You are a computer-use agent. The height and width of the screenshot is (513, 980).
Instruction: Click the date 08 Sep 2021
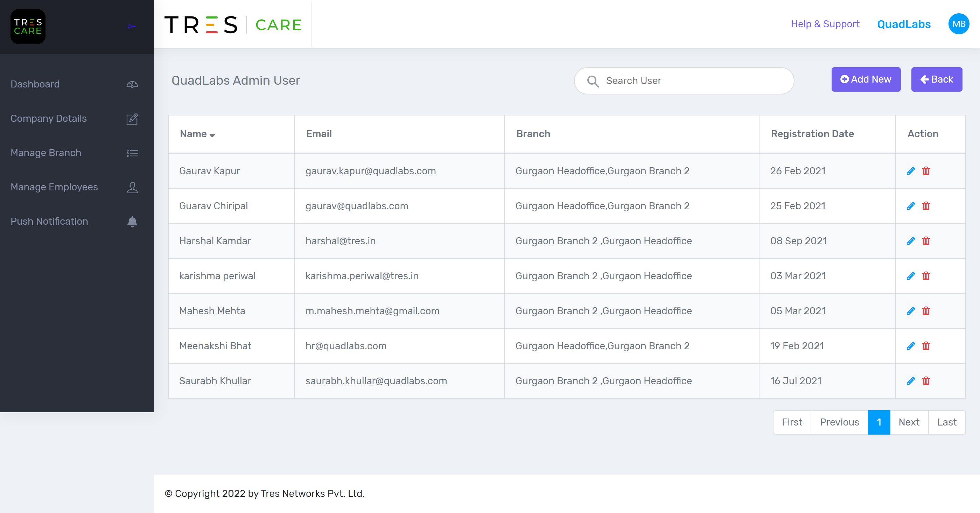[799, 241]
